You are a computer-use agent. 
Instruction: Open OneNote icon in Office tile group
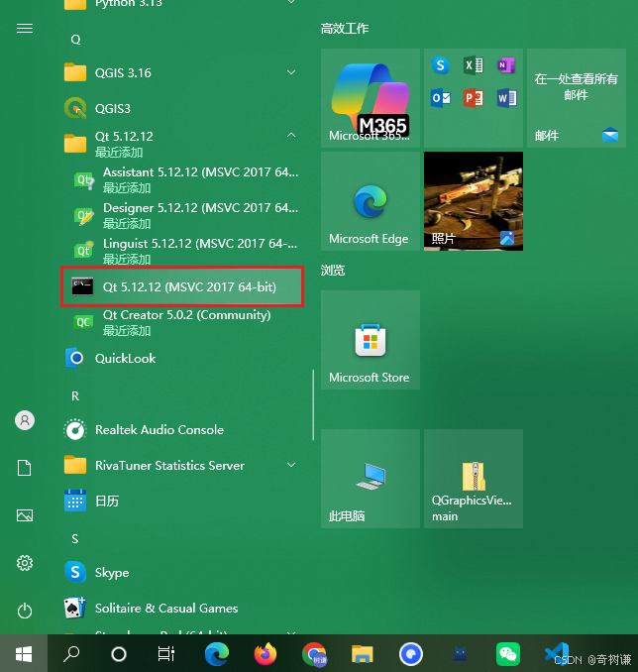pyautogui.click(x=506, y=65)
